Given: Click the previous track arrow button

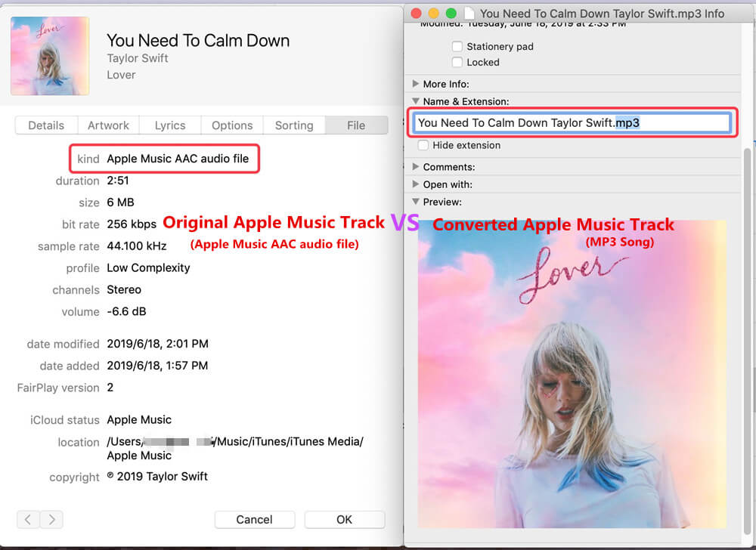Looking at the screenshot, I should (28, 519).
